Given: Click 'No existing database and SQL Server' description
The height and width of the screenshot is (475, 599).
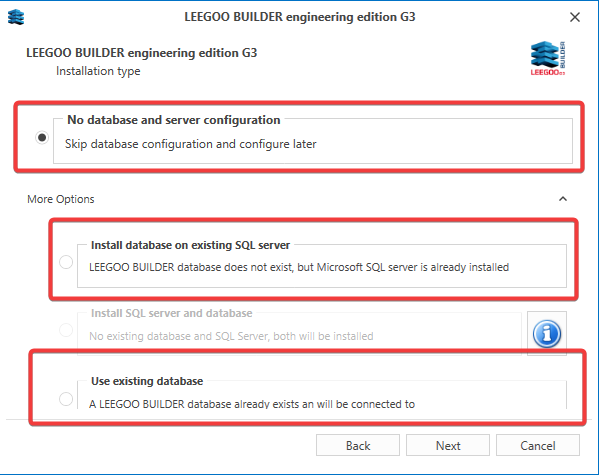Looking at the screenshot, I should [x=231, y=336].
